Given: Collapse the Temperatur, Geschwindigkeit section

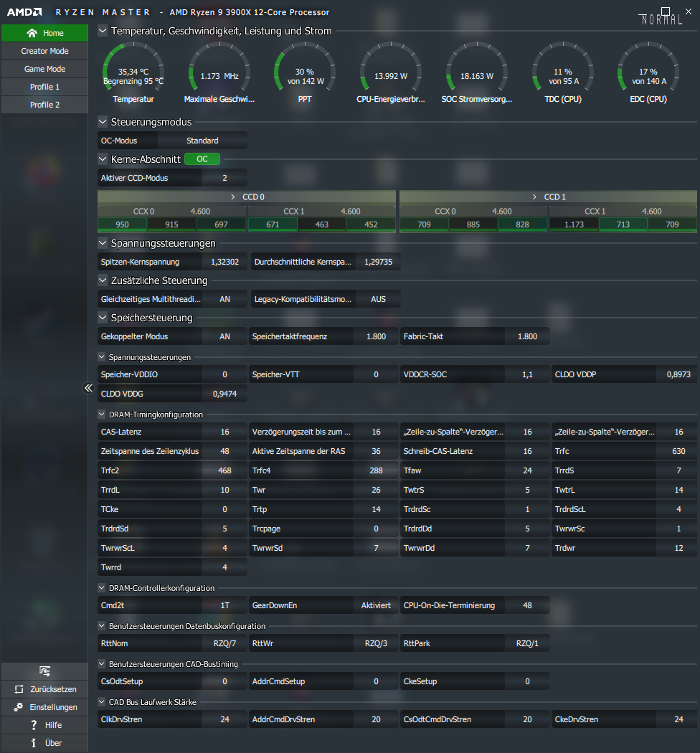Looking at the screenshot, I should coord(103,31).
